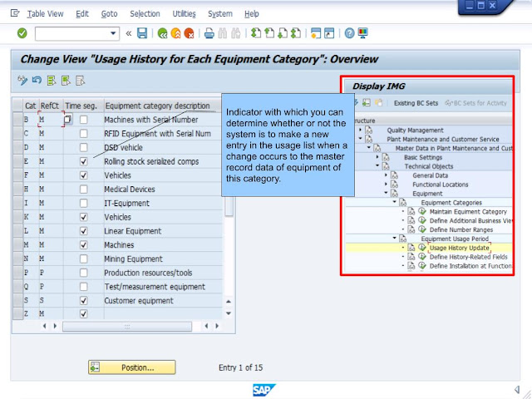Expand the Basic Settings tree node
532x399 pixels.
point(377,157)
